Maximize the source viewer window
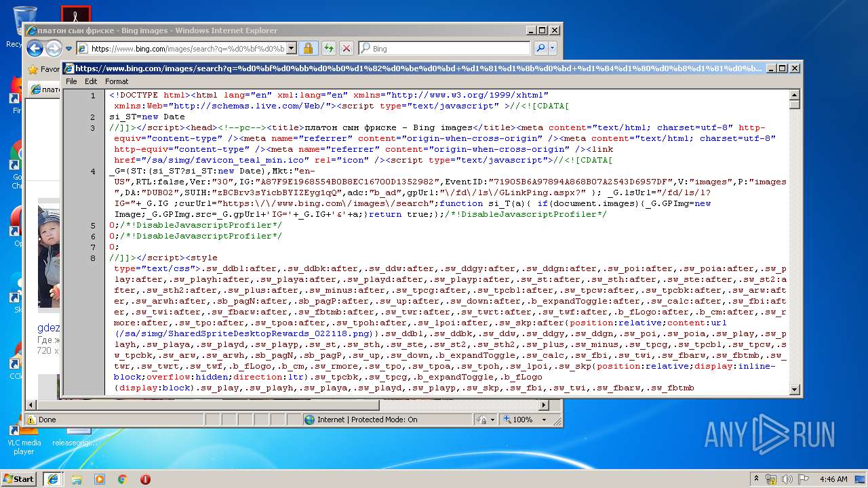The image size is (868, 488). pos(782,68)
